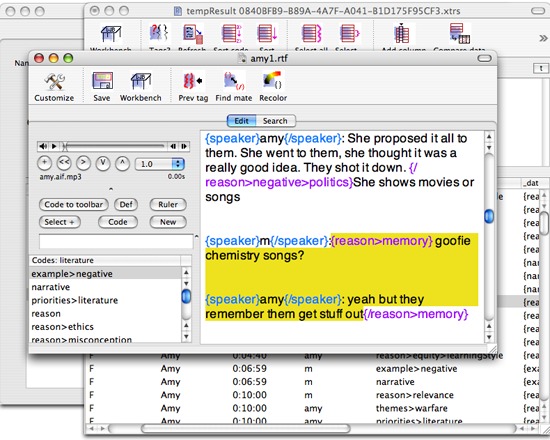Open Workbench from amy1.rtf toolbar
550x440 pixels.
click(x=141, y=81)
